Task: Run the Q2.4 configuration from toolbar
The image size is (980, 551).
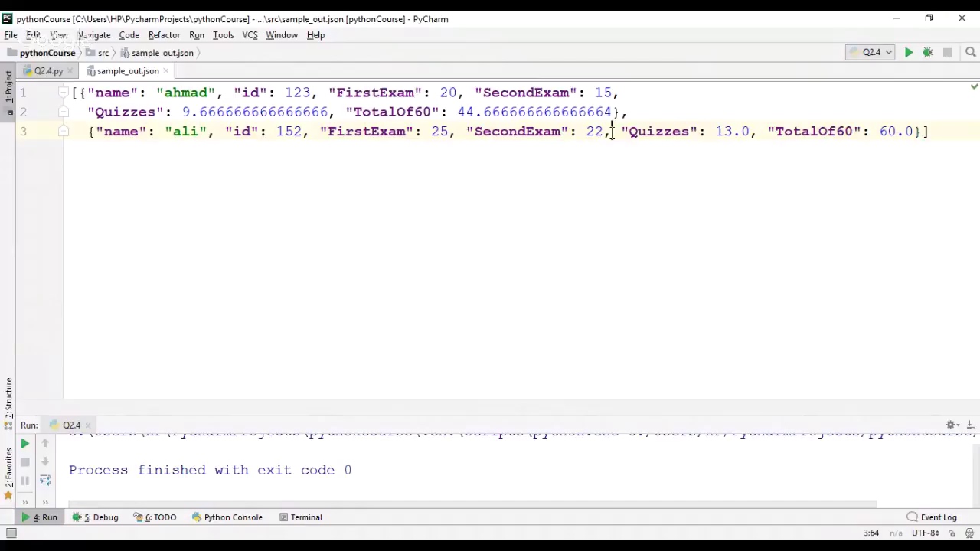Action: 909,52
